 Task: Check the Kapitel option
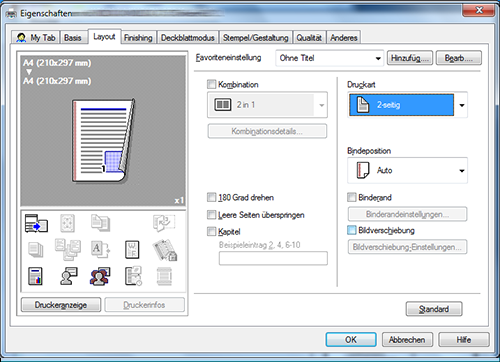click(211, 231)
